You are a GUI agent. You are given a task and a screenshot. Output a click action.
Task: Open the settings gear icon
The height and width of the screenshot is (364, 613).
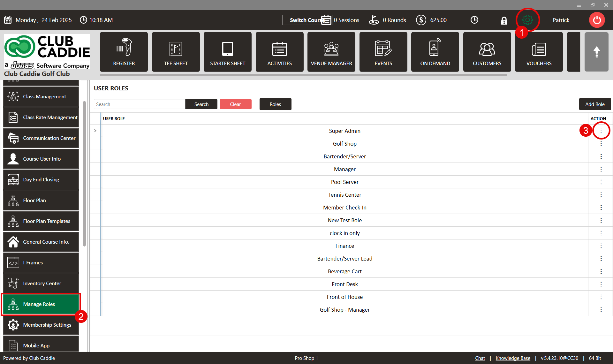(527, 20)
